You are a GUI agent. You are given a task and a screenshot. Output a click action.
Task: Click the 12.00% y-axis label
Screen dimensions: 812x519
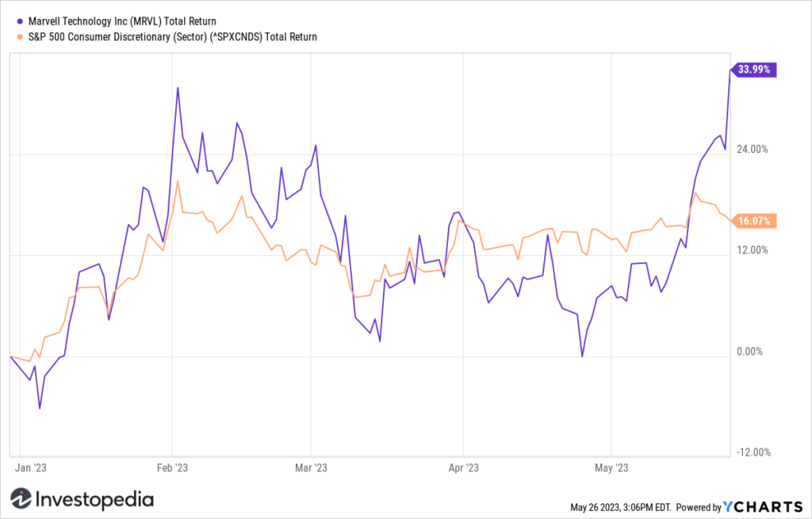click(x=753, y=250)
